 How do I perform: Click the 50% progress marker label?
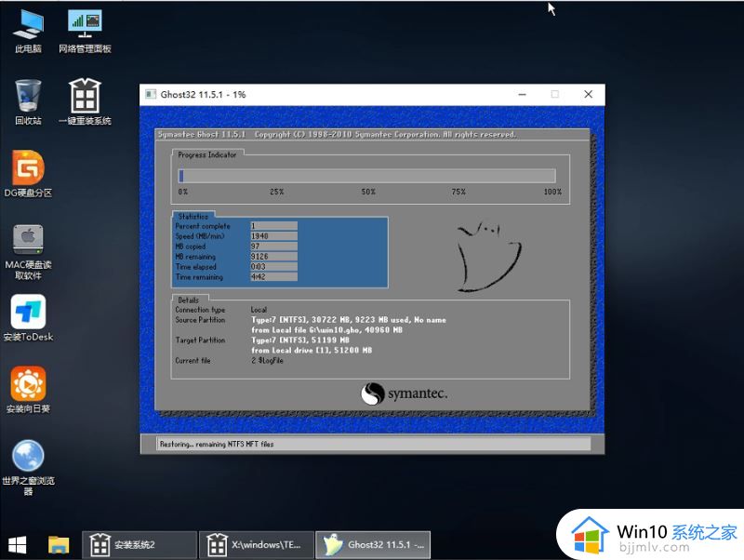[x=368, y=192]
